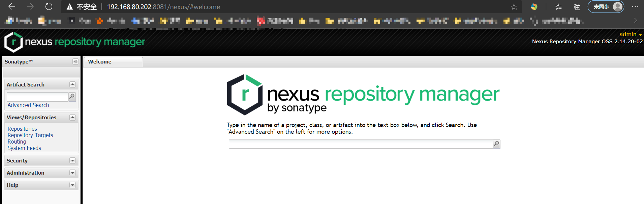The width and height of the screenshot is (644, 204).
Task: Click the browser forward arrow
Action: pos(30,7)
